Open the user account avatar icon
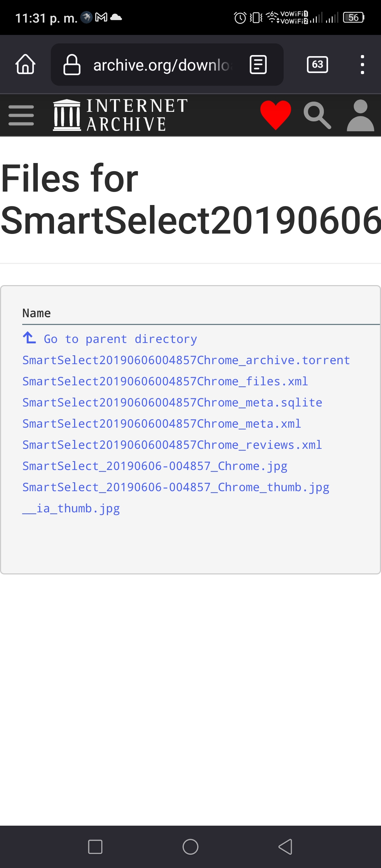The height and width of the screenshot is (868, 381). point(360,115)
